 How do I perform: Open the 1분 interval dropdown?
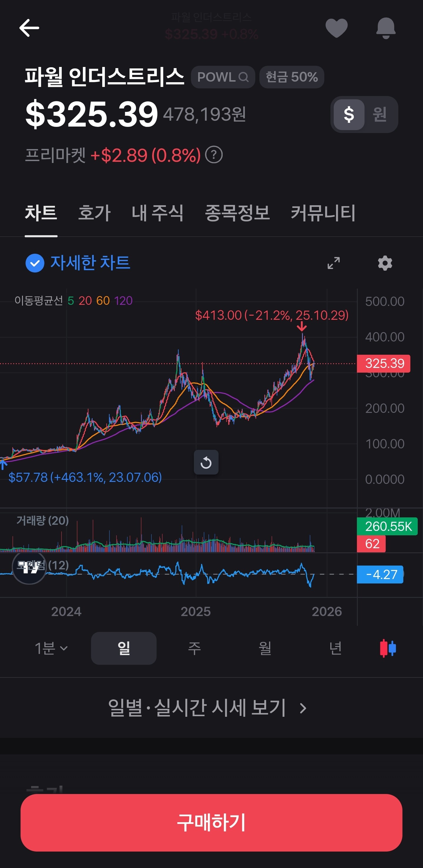51,648
